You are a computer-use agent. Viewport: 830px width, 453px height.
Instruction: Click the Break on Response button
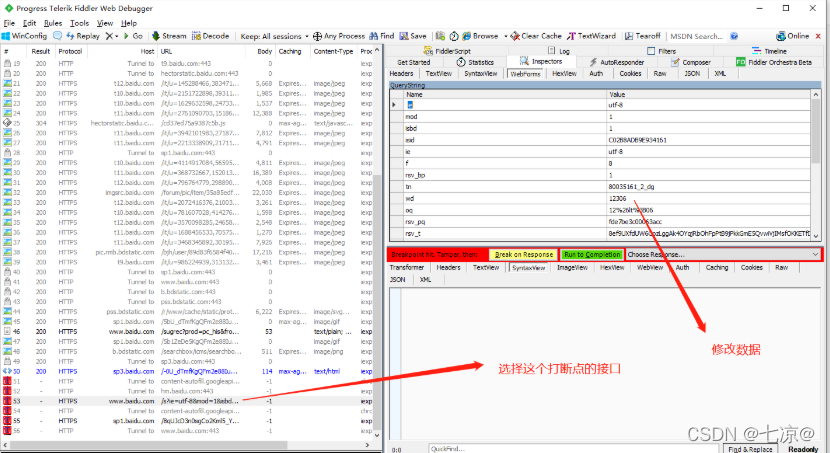(524, 255)
